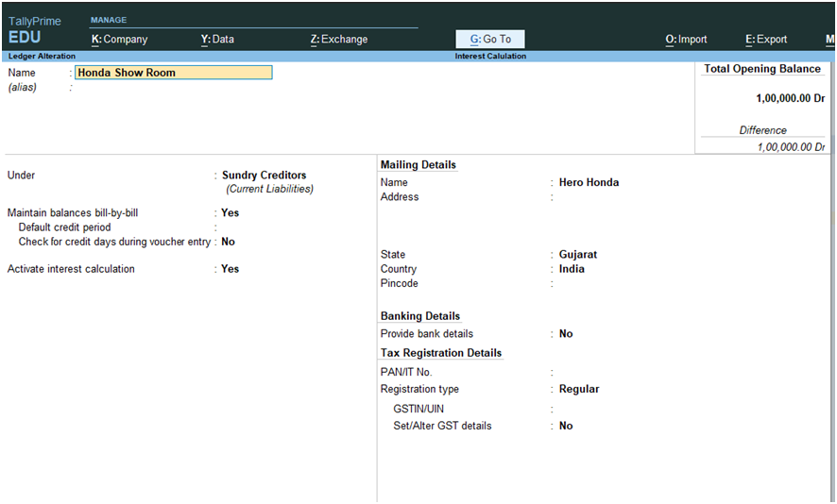The image size is (837, 504).
Task: Click the Tax Registration Details heading
Action: click(441, 353)
